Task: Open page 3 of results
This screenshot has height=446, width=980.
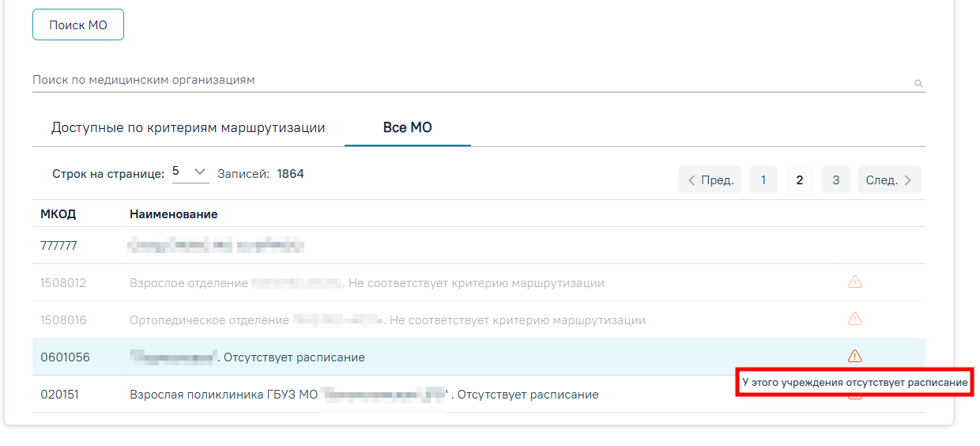Action: pos(836,180)
